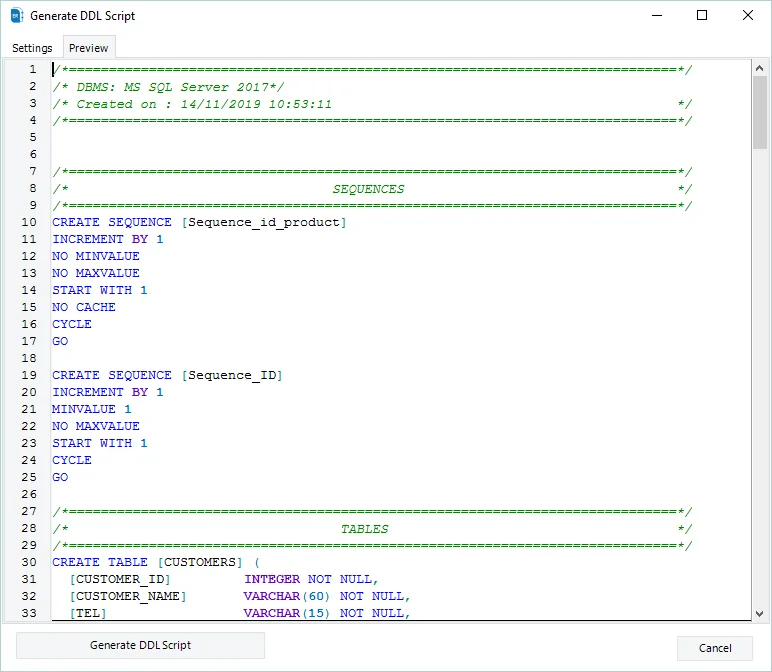Click 'NO MINVALUE' on line 12
Viewport: 772px width, 672px height.
point(96,256)
